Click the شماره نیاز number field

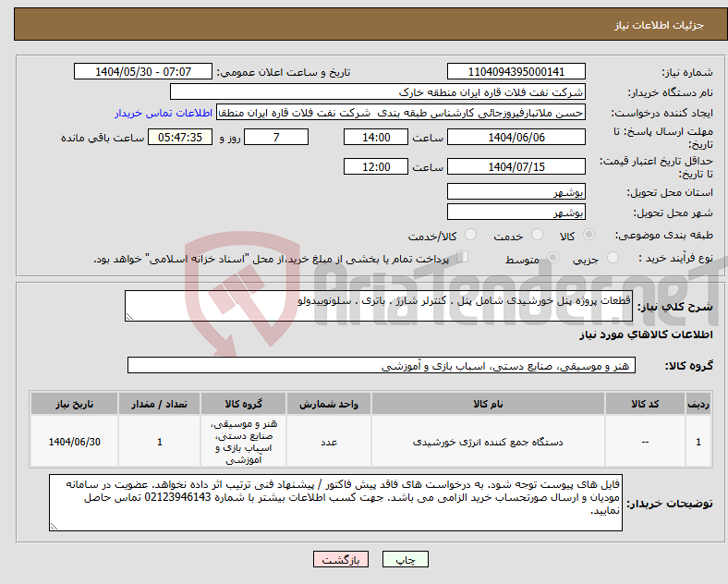tap(516, 72)
